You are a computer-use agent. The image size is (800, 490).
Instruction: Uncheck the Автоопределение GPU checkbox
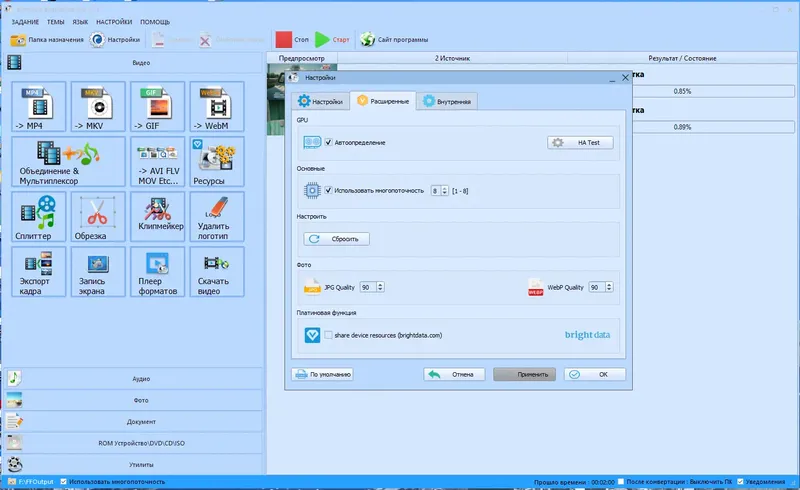point(329,142)
